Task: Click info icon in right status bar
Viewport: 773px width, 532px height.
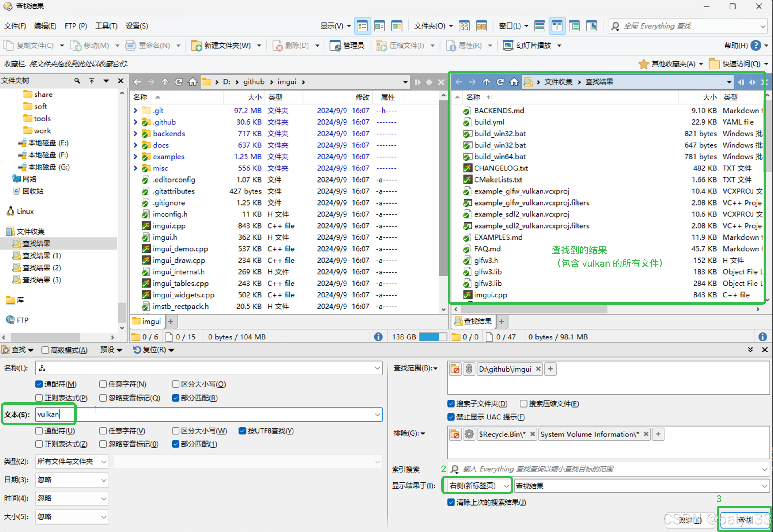Action: [x=762, y=337]
